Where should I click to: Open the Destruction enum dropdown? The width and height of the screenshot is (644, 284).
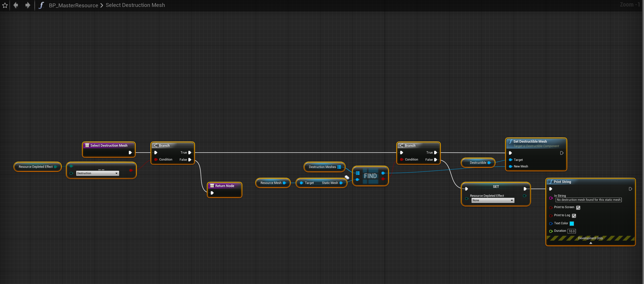97,173
